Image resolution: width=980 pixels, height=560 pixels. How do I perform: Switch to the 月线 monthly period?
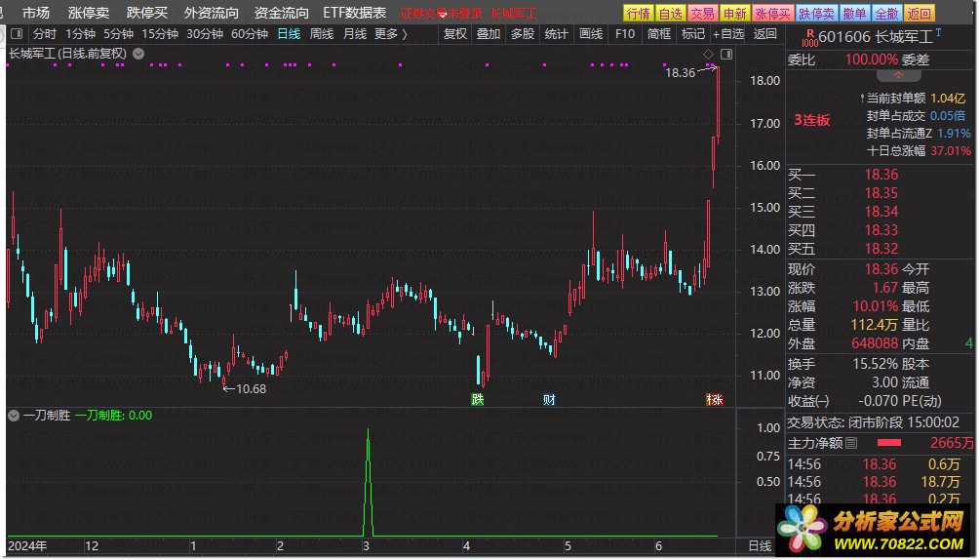[x=355, y=34]
